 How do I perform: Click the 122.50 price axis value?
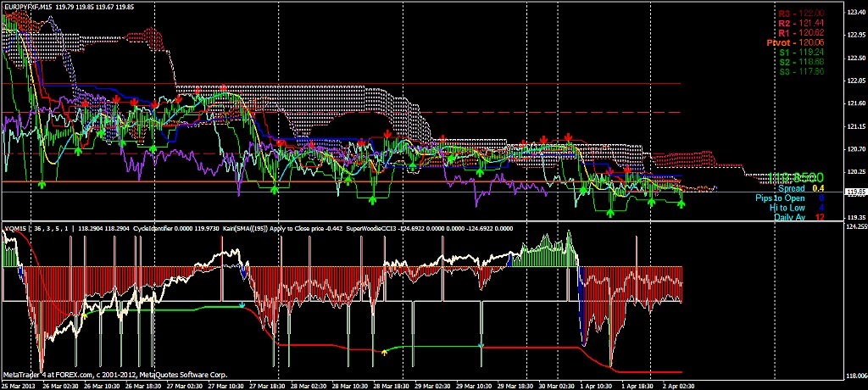coord(856,58)
